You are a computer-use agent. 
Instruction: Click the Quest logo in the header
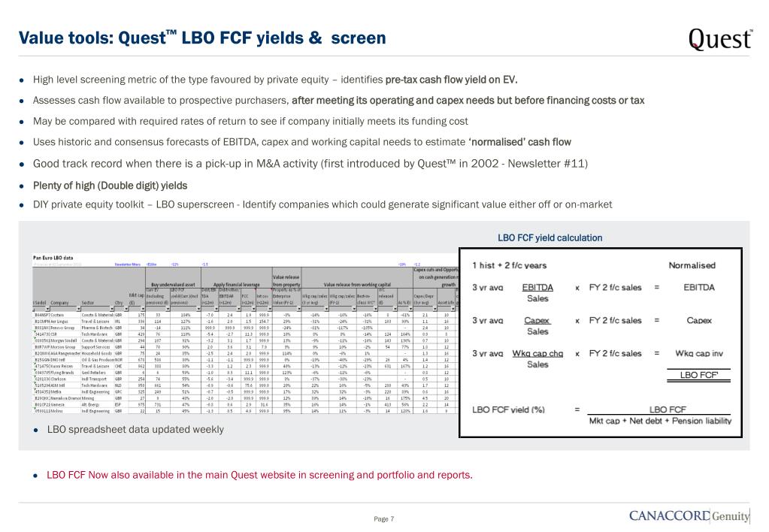point(719,39)
